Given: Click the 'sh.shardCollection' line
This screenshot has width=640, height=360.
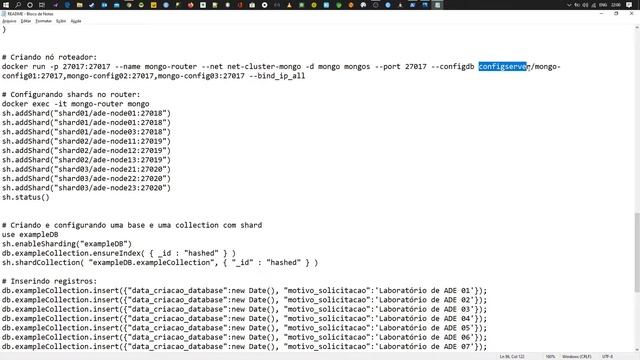Looking at the screenshot, I should point(160,262).
